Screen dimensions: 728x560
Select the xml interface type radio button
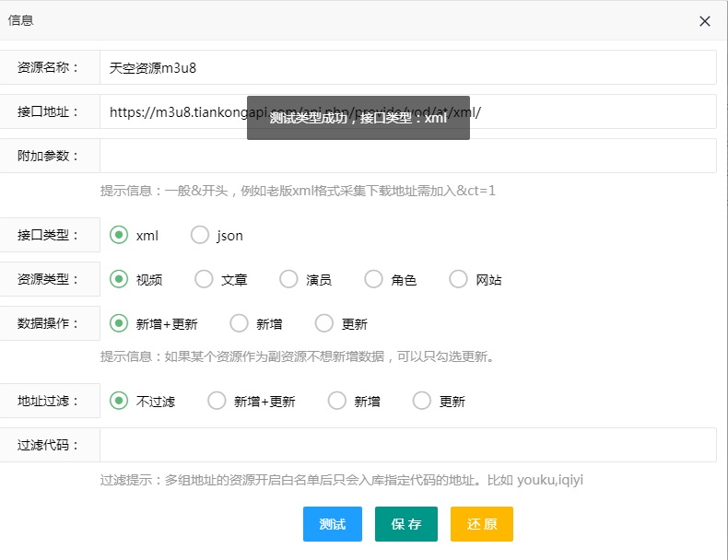(119, 235)
